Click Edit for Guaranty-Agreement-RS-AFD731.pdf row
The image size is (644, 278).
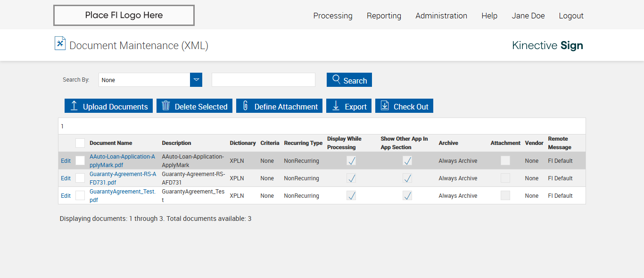(x=66, y=178)
